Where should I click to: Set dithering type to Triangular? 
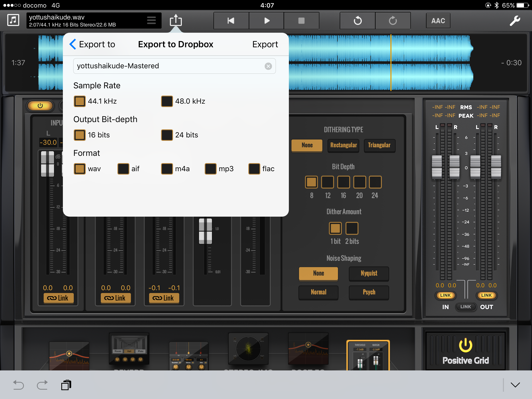point(380,145)
